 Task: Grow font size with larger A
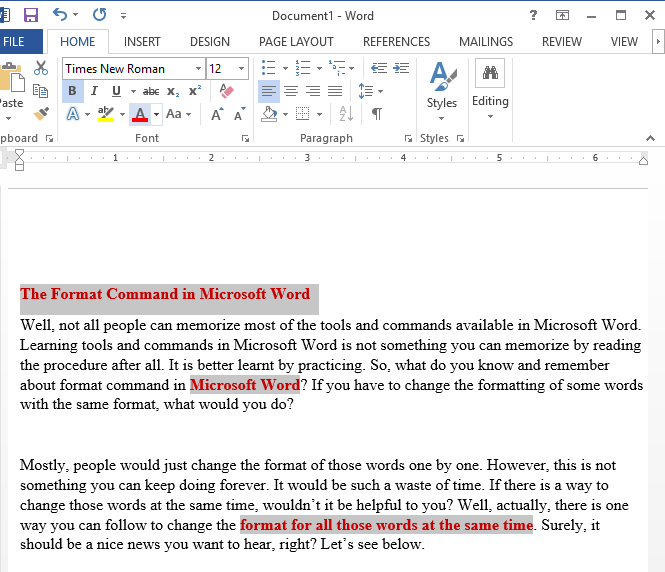coord(217,114)
